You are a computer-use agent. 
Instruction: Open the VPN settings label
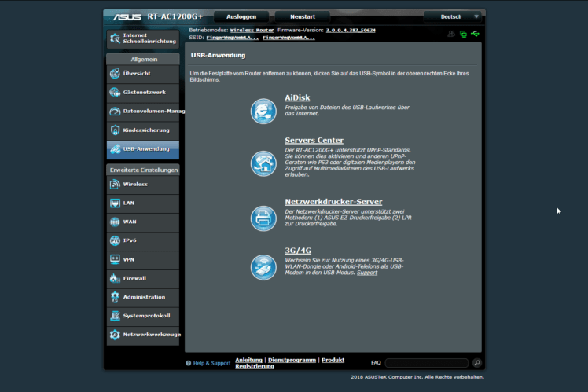click(129, 260)
